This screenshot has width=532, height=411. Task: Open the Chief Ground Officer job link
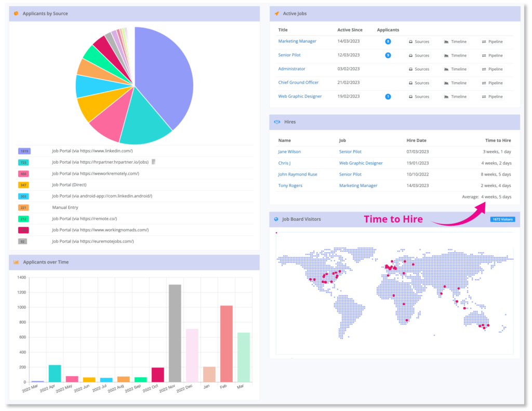pyautogui.click(x=298, y=83)
